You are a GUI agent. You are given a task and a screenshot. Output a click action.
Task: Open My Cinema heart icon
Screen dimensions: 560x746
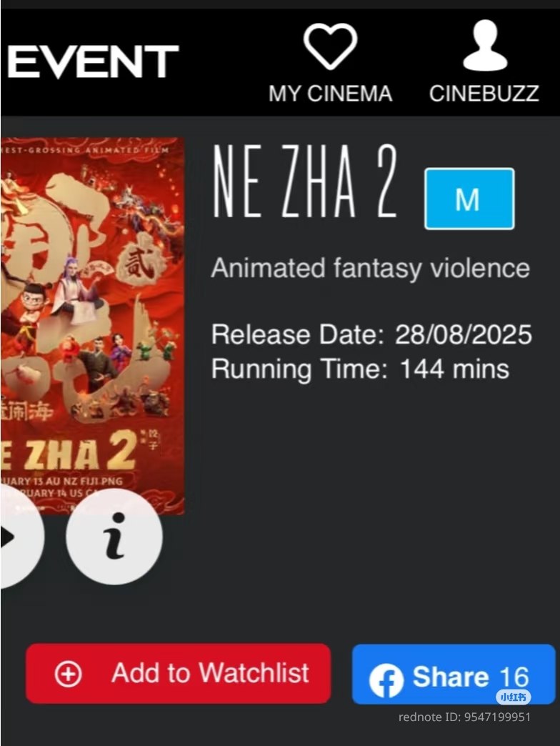pos(331,47)
